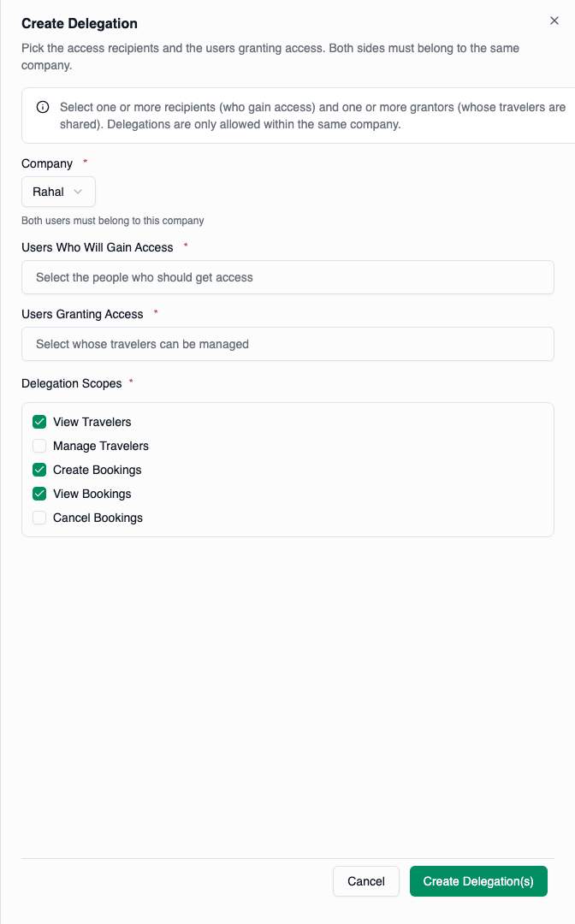Click the Delegation Scopes section heading
This screenshot has height=924, width=575.
click(71, 383)
